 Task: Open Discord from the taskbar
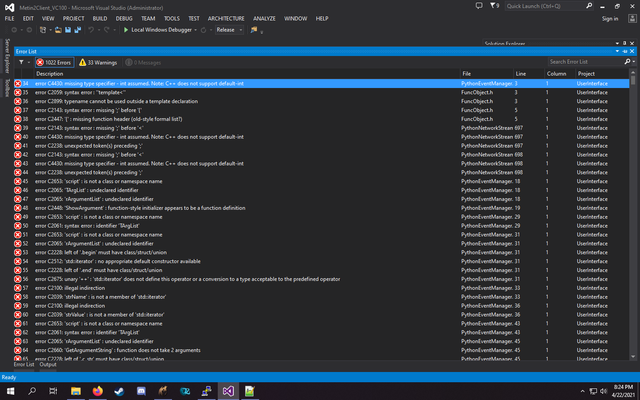141,391
